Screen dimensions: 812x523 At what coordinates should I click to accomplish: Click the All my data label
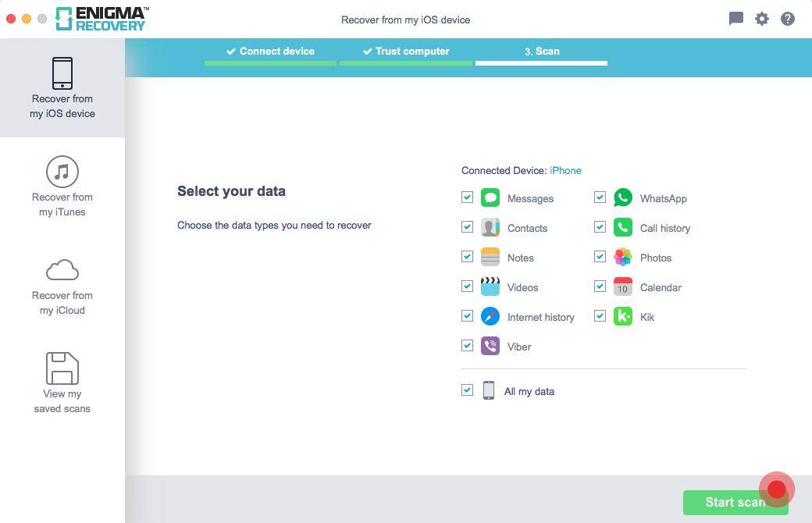point(529,392)
